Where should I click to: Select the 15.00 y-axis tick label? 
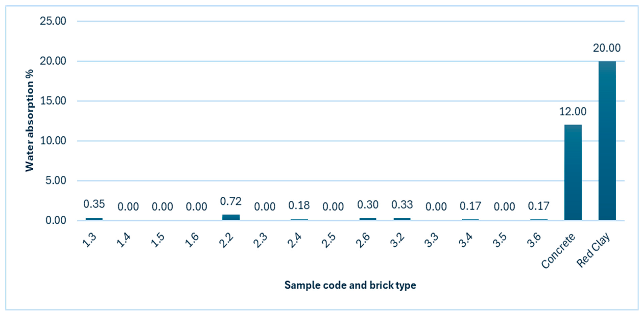(x=53, y=101)
